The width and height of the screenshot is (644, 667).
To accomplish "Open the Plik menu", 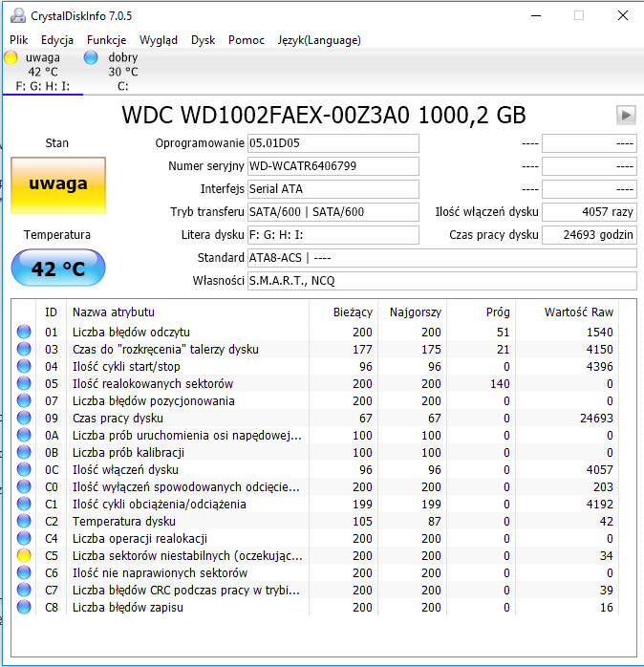I will 19,40.
